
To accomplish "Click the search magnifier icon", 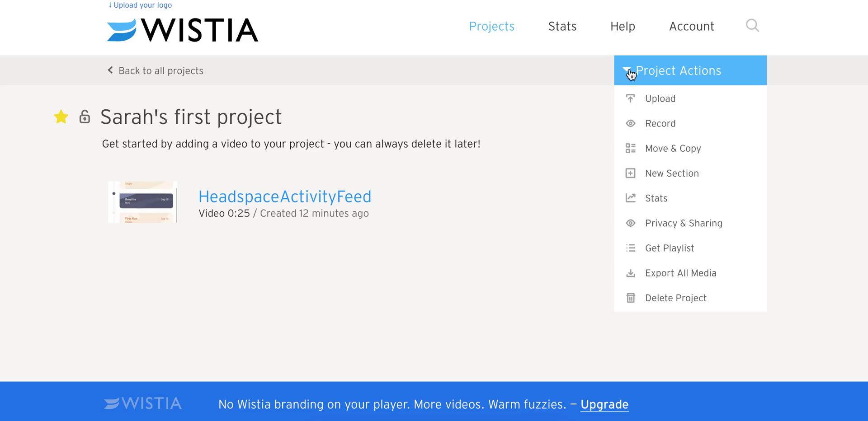I will [x=752, y=26].
